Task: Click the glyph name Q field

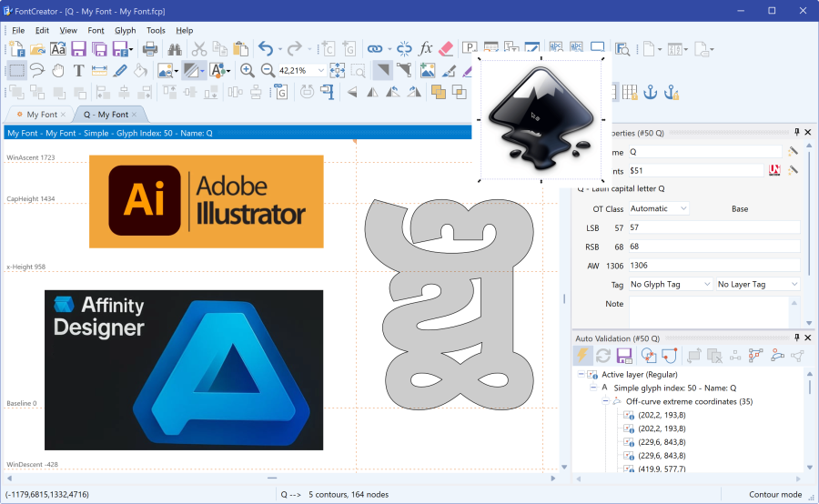Action: tap(705, 151)
